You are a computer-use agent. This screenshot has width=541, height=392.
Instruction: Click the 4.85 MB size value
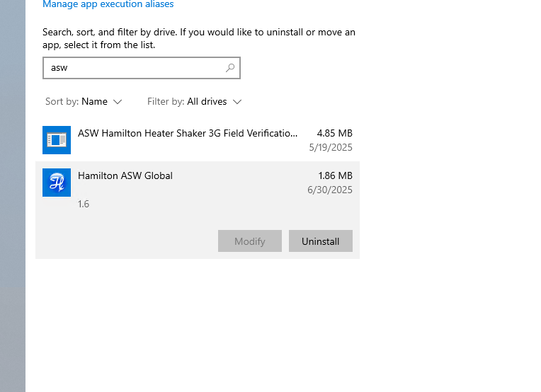(335, 134)
